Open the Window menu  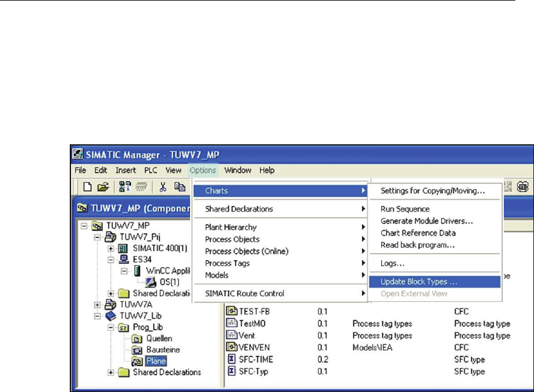[x=238, y=170]
